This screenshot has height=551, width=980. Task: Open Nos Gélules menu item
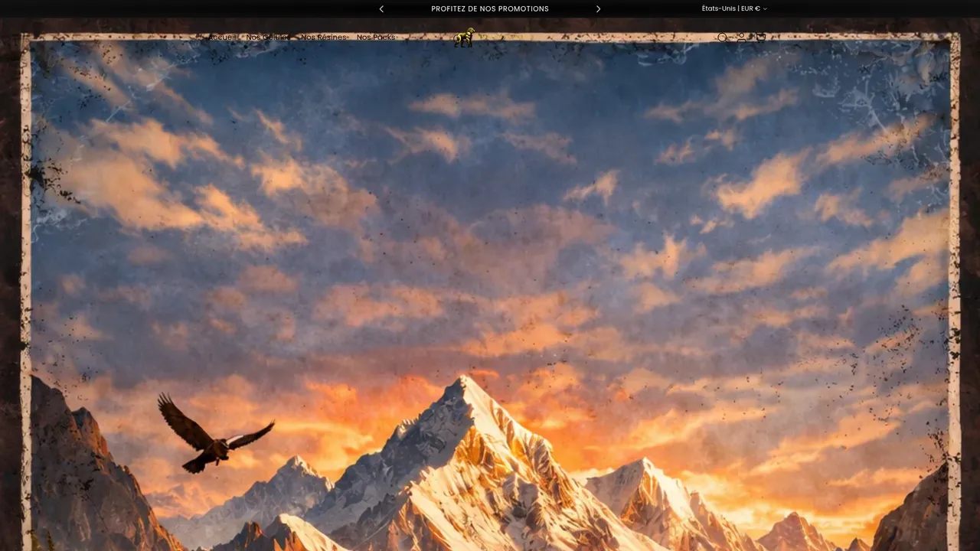point(269,37)
